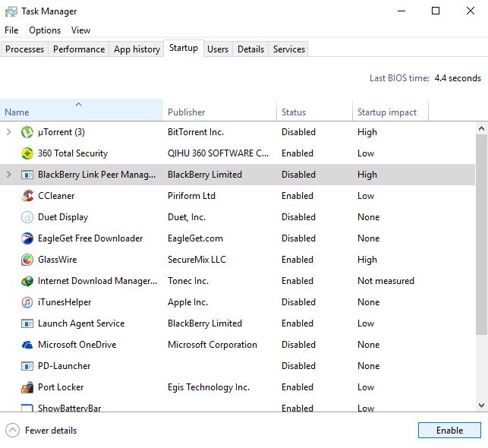Switch to the Processes tab
488x448 pixels.
pyautogui.click(x=24, y=49)
